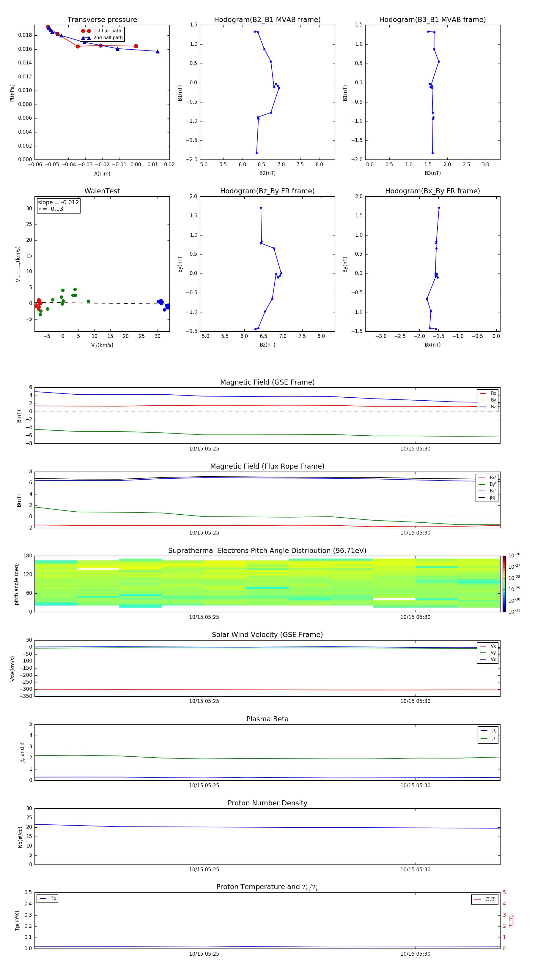Click the WalenTest x-axis label V_A(km/s)
Image resolution: width=535 pixels, height=980 pixels.
pyautogui.click(x=102, y=345)
